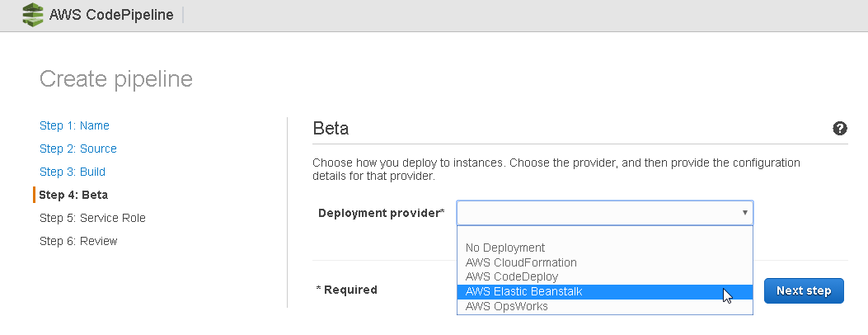Click the Next step button

[804, 290]
